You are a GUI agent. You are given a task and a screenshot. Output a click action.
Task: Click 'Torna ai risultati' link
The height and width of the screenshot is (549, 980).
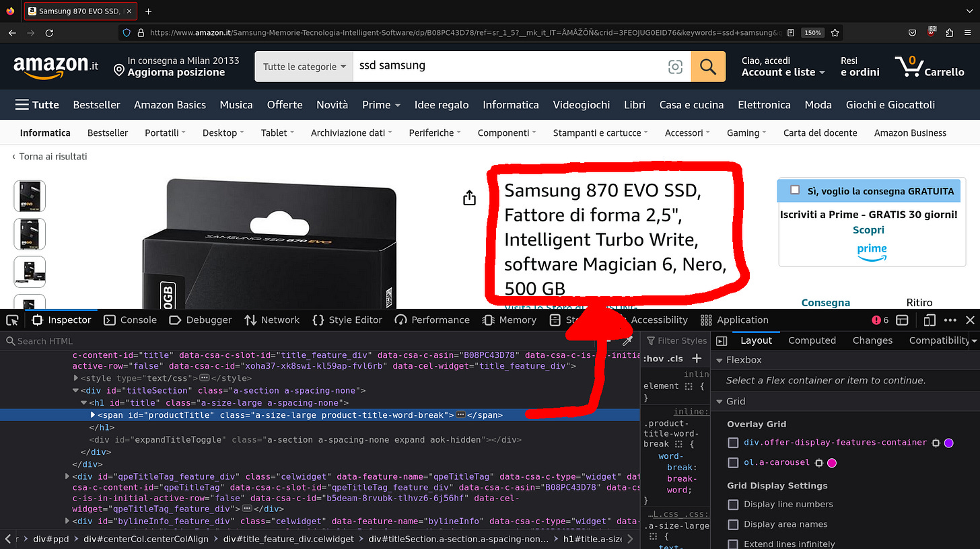coord(50,157)
